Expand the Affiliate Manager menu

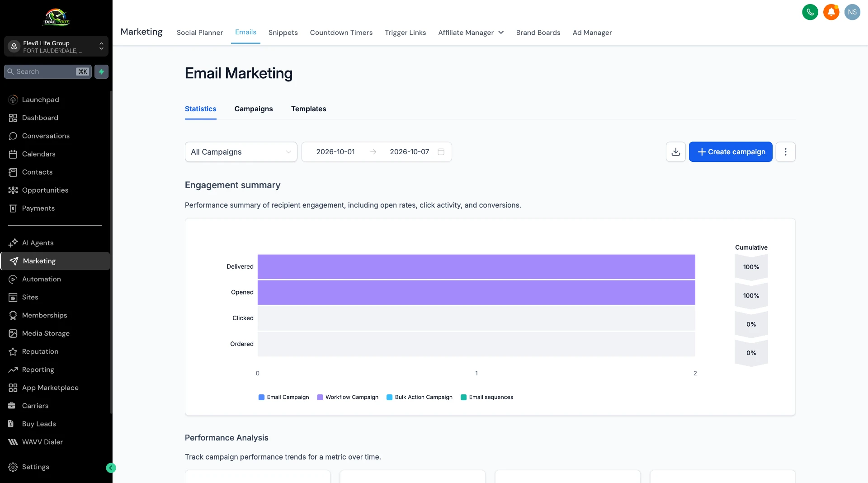[x=471, y=33]
